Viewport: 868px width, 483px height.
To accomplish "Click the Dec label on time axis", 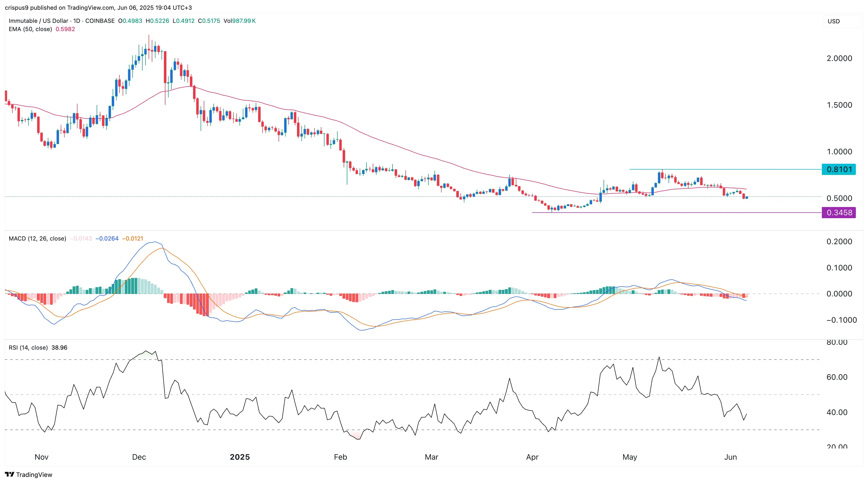I will tap(139, 457).
